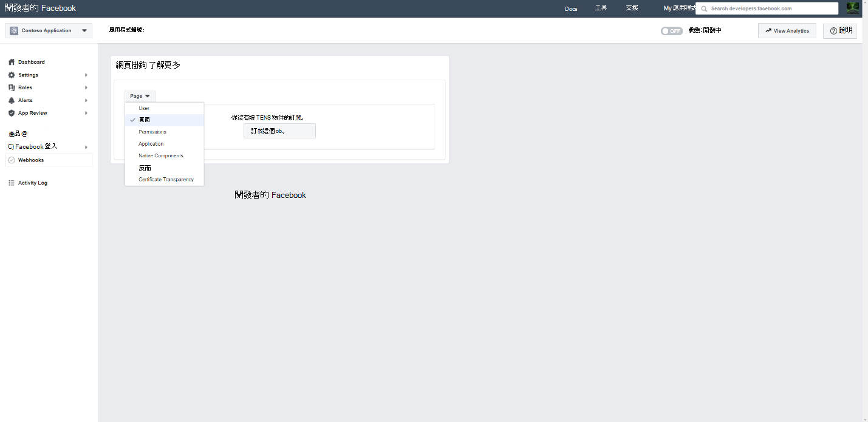Click the 說明 help button
This screenshot has height=422, width=868.
(x=840, y=30)
